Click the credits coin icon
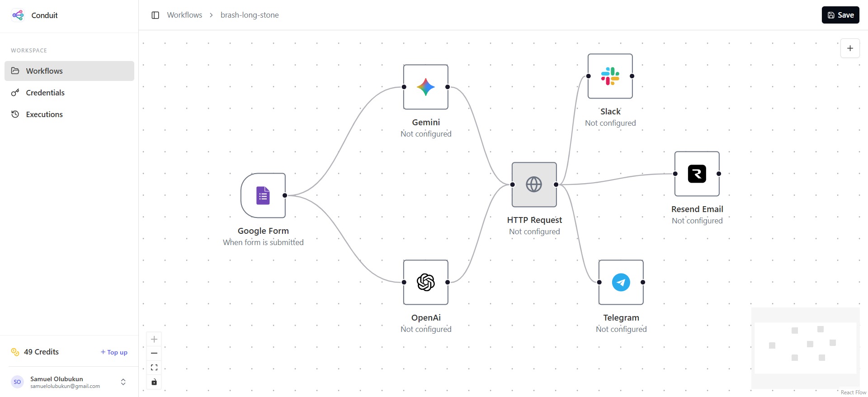The width and height of the screenshot is (868, 397). pos(15,352)
